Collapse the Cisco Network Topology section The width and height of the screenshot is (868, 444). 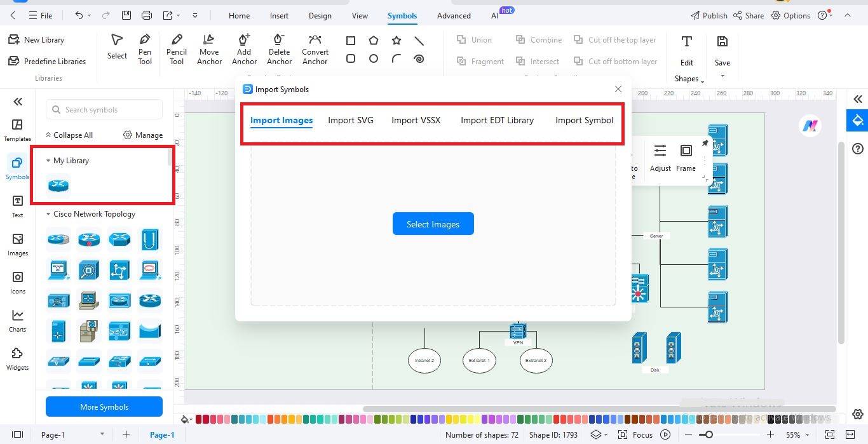pos(48,214)
